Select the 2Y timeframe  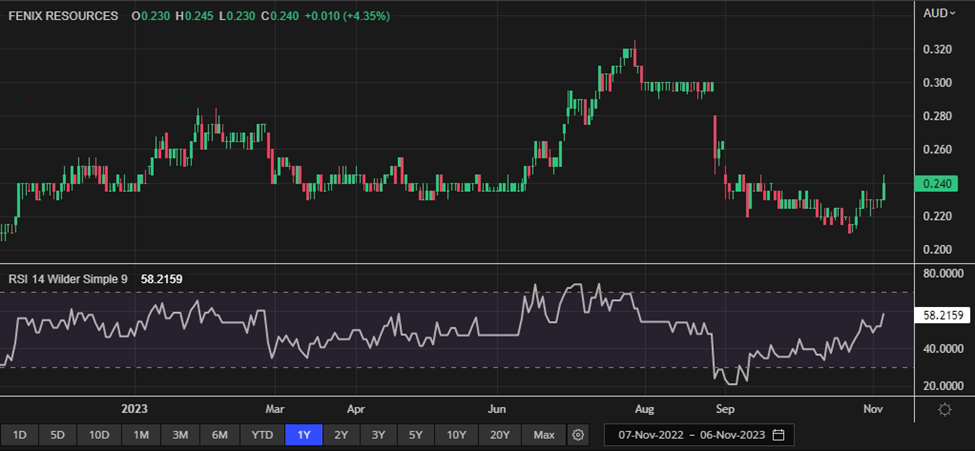coord(341,434)
